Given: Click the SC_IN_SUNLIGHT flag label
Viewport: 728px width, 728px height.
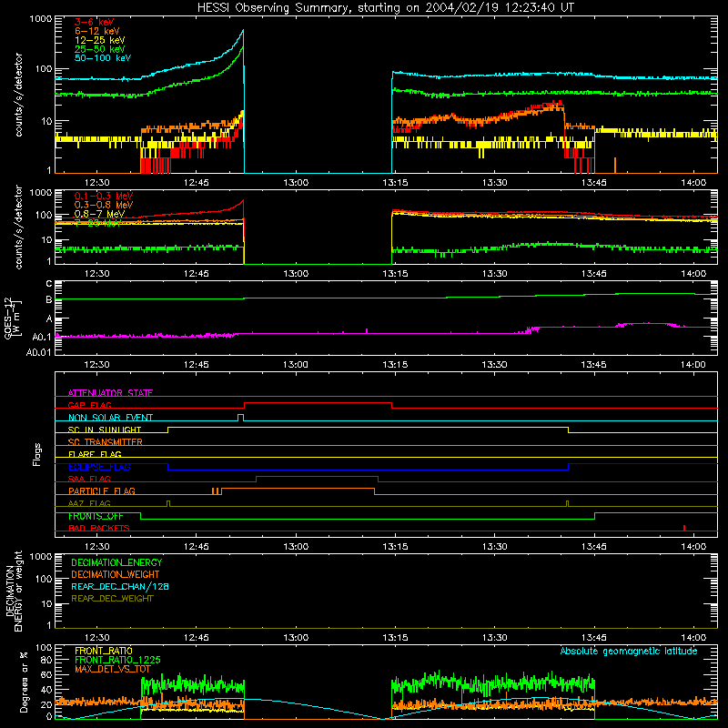Looking at the screenshot, I should tap(105, 430).
